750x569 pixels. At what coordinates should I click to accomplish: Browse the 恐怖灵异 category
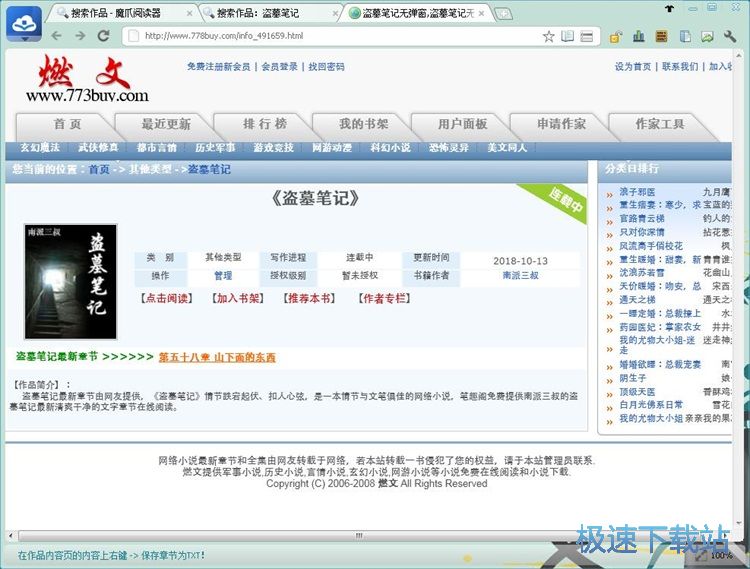[x=449, y=148]
